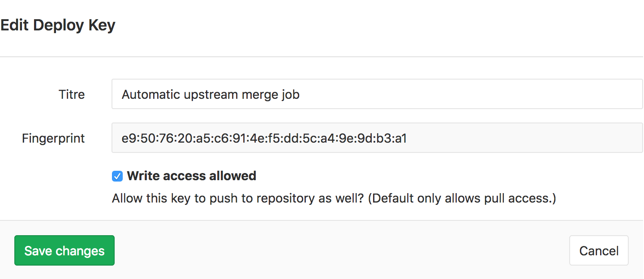Select the fingerprint value starting with e9:50
This screenshot has height=279, width=644.
pos(263,138)
